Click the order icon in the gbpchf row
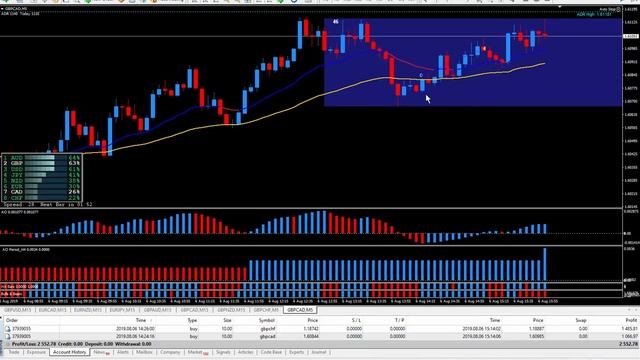 [x=7, y=329]
